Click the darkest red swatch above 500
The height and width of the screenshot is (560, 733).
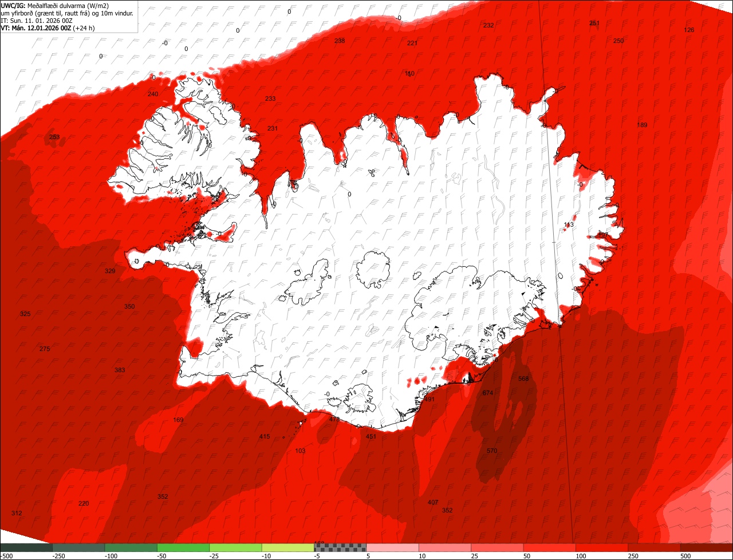point(707,547)
